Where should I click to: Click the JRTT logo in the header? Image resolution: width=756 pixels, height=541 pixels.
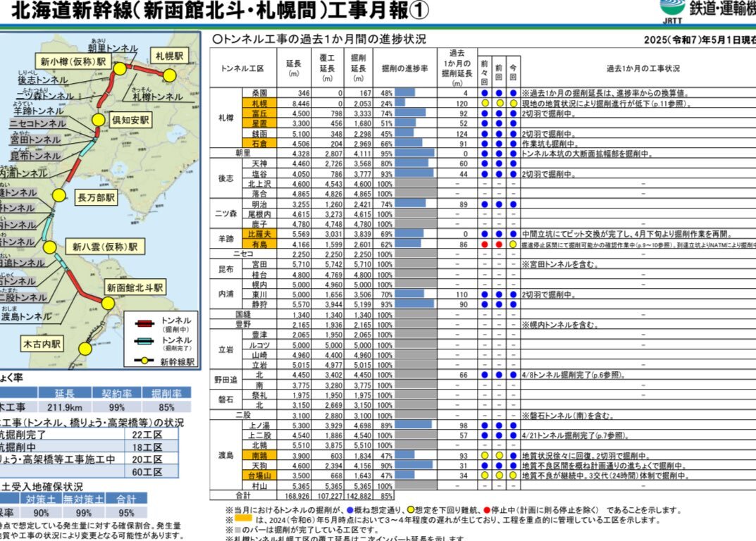click(672, 11)
